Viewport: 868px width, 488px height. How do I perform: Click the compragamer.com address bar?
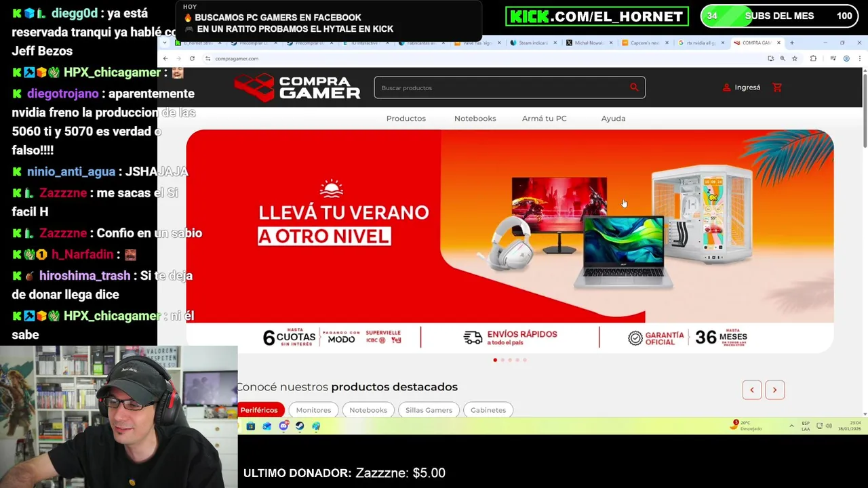tap(485, 59)
